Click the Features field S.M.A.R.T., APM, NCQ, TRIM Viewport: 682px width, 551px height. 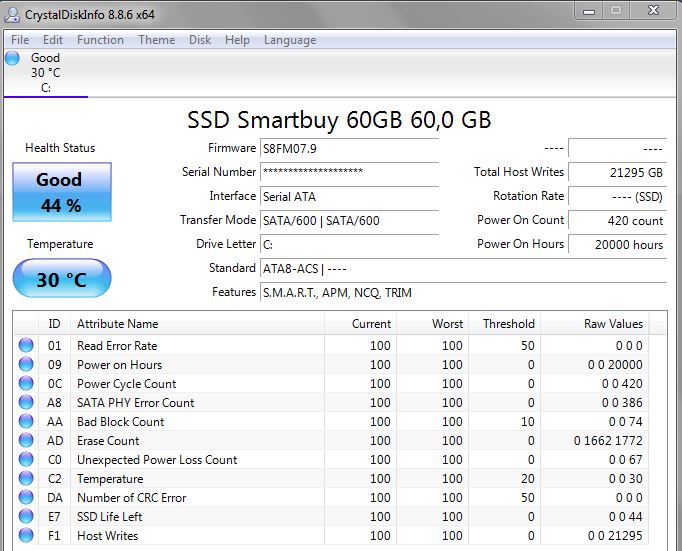point(463,293)
